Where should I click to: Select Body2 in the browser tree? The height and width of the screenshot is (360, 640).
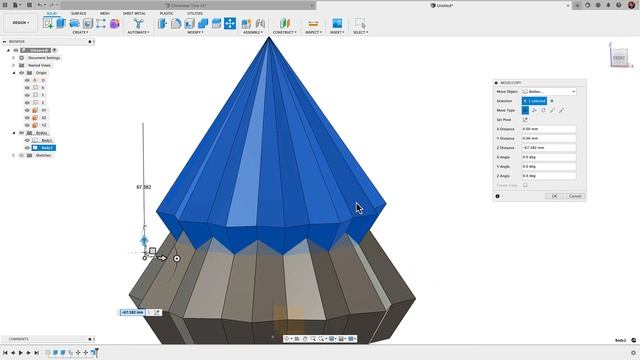pyautogui.click(x=44, y=148)
